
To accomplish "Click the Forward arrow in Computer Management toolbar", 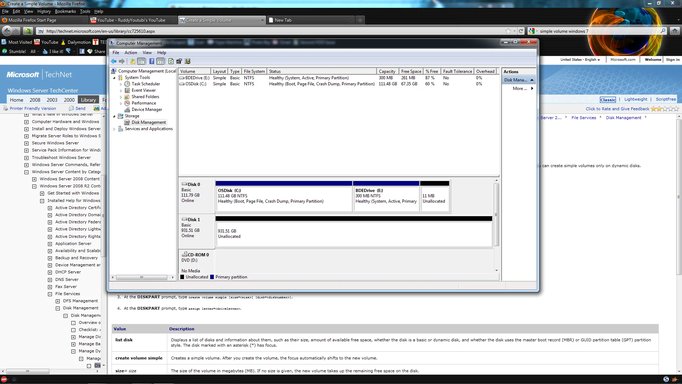I will pos(122,61).
